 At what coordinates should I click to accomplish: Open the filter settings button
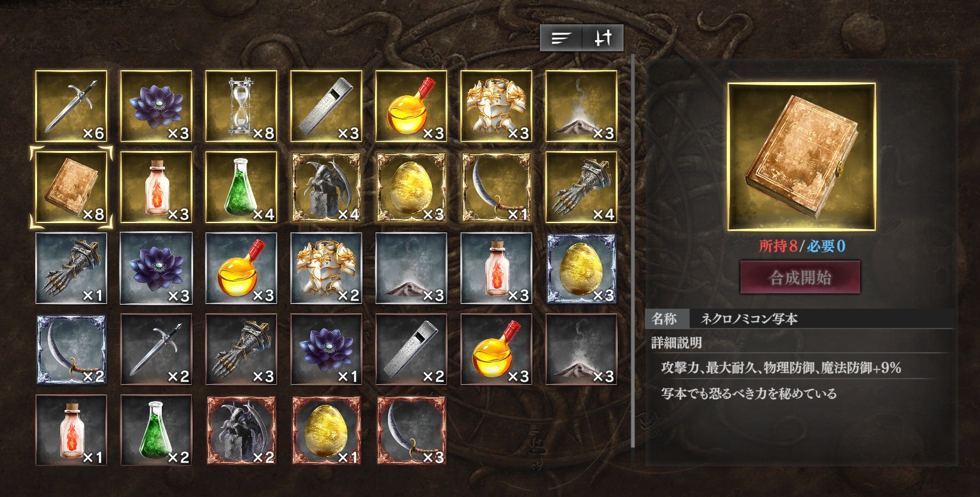[603, 38]
